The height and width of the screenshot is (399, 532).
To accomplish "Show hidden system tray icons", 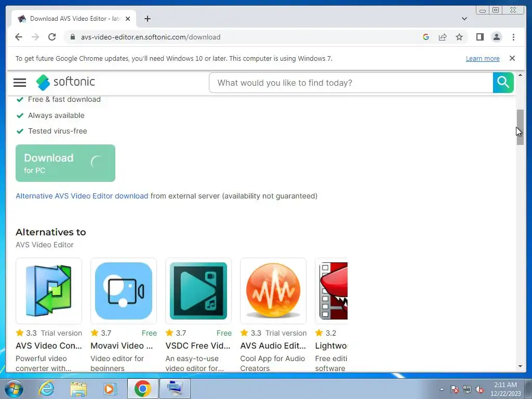I will [442, 389].
